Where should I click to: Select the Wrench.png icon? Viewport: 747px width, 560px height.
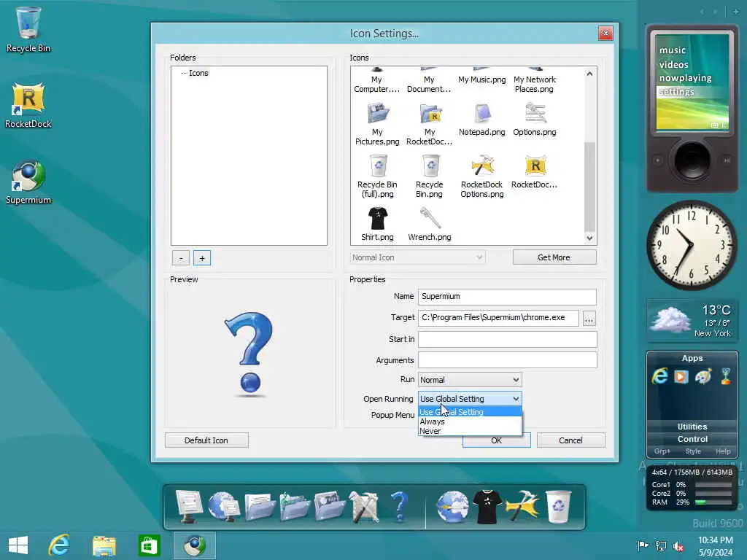point(430,225)
